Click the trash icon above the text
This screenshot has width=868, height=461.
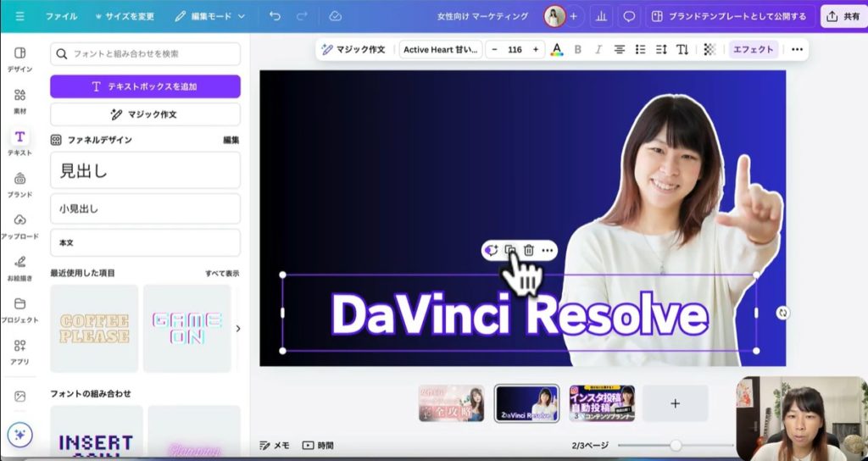(x=529, y=250)
